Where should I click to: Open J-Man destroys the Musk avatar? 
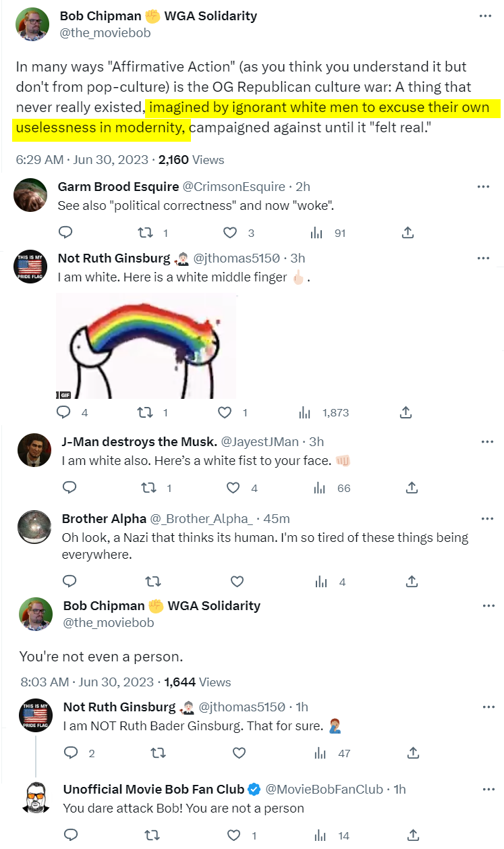tap(34, 450)
